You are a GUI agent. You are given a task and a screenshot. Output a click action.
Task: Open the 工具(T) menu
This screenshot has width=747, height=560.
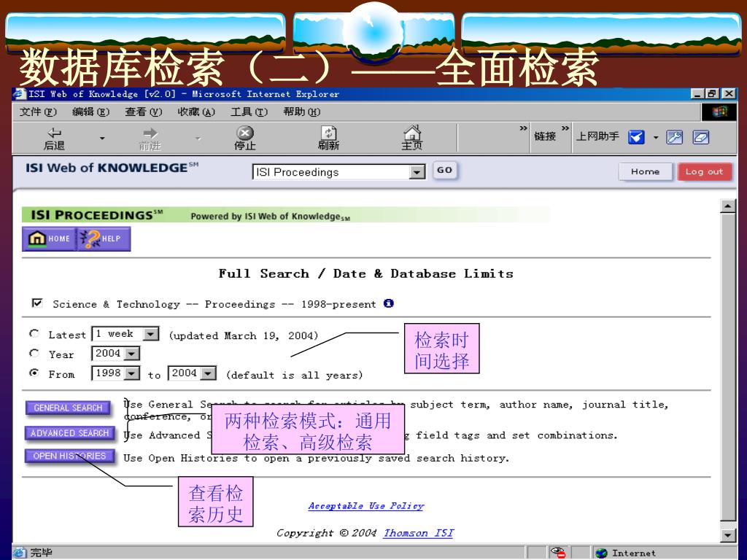[x=249, y=112]
